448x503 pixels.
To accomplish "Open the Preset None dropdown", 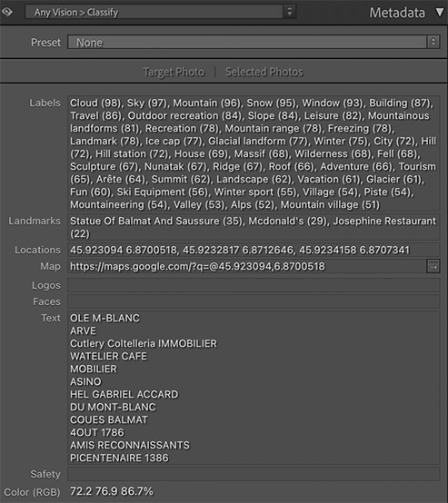I will click(254, 43).
